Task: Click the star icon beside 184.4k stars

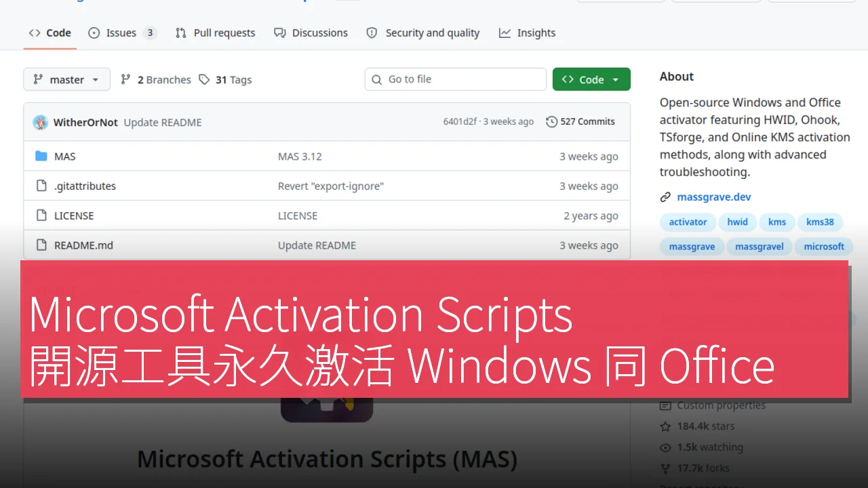Action: (665, 426)
